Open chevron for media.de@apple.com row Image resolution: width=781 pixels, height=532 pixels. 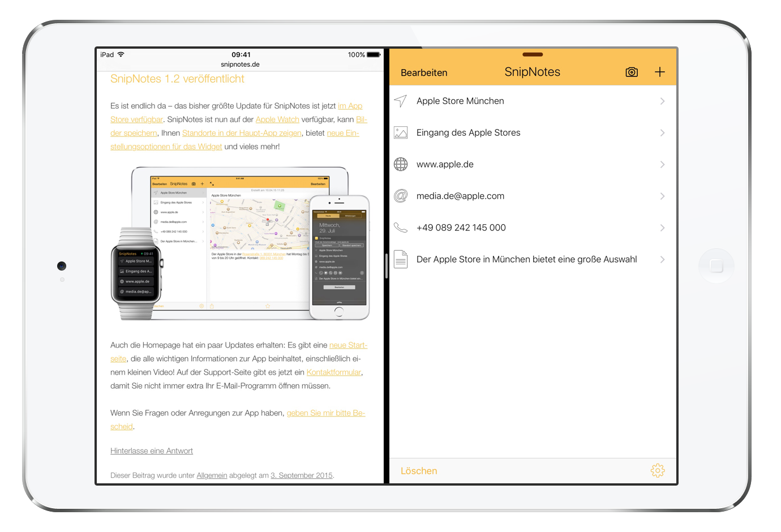point(662,196)
